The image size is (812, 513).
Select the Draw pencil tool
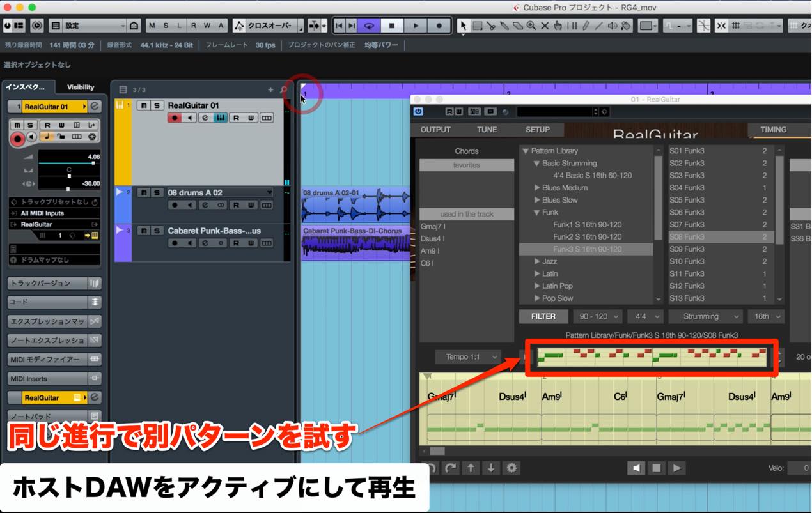[585, 26]
